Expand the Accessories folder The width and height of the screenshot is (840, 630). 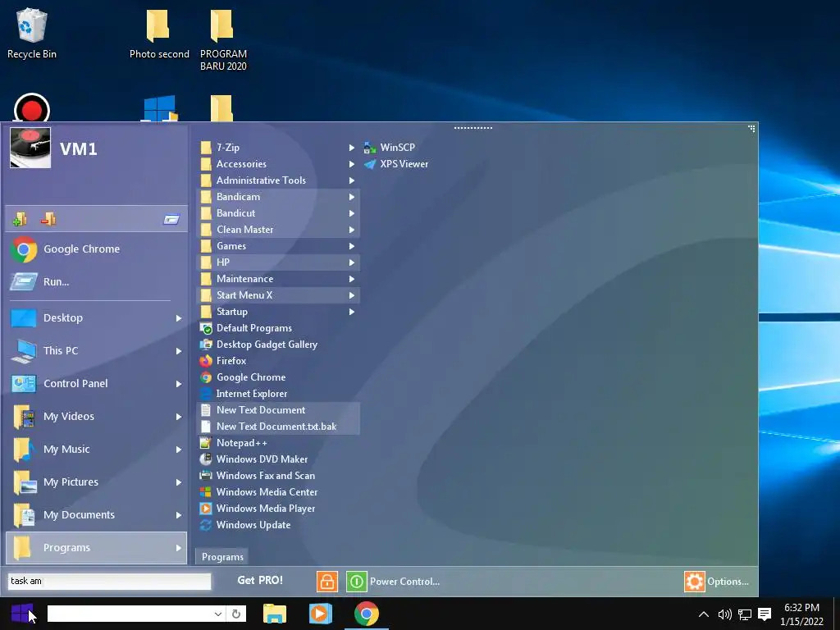[279, 164]
